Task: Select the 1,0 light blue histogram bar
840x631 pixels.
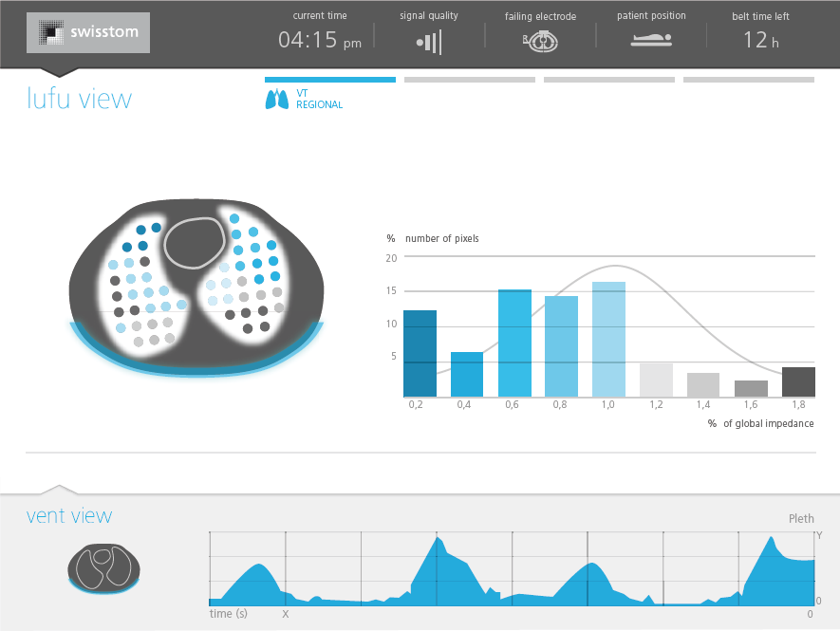Action: [x=608, y=339]
